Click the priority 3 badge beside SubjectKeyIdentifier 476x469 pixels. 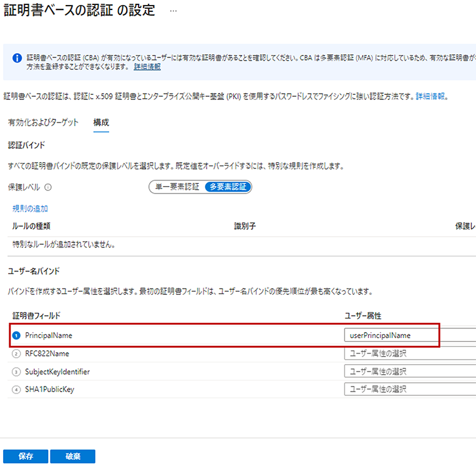(x=16, y=372)
